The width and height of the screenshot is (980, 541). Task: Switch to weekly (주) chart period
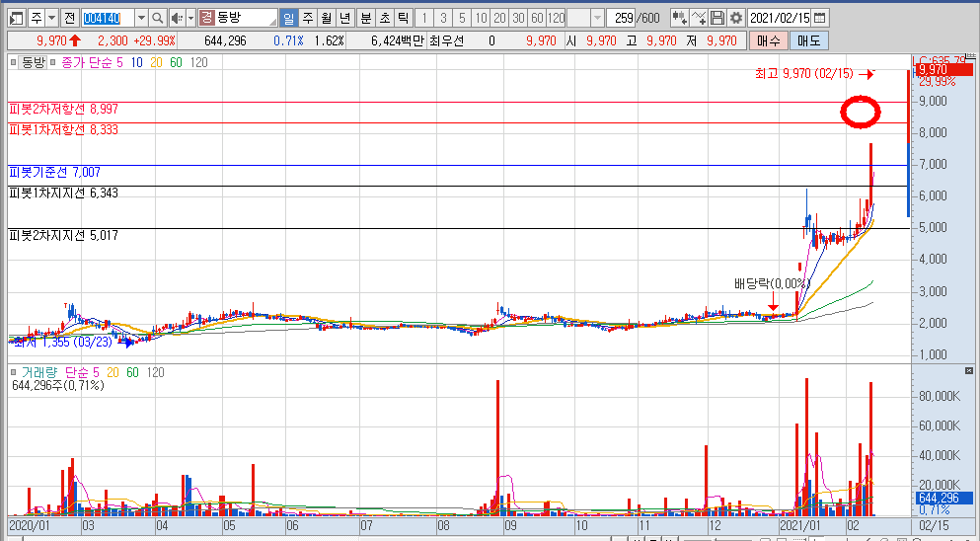[307, 18]
